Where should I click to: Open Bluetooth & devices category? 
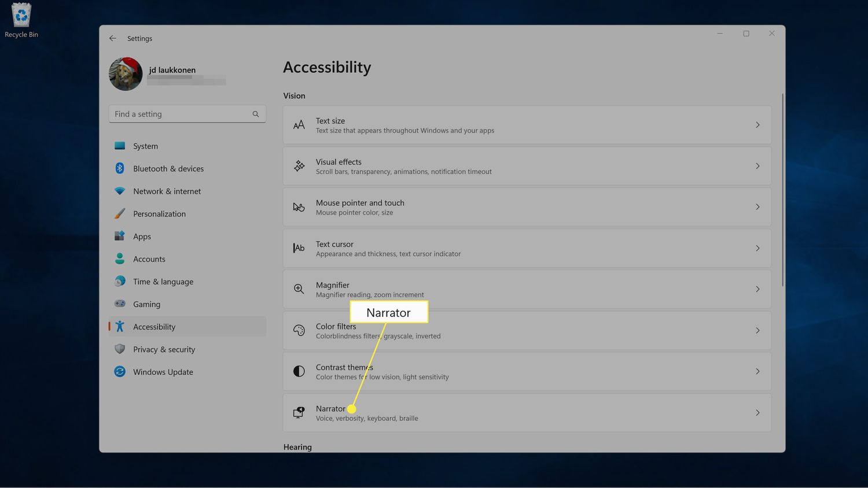(x=187, y=168)
